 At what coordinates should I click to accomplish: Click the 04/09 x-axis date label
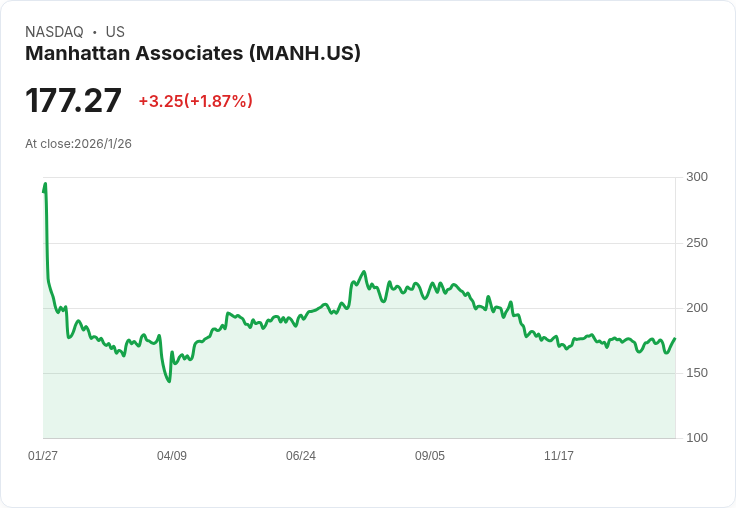coord(172,455)
